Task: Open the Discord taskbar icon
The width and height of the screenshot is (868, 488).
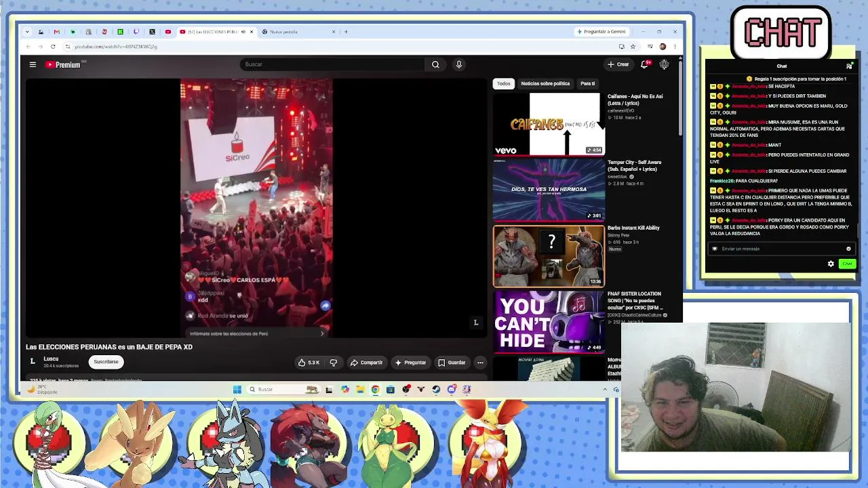Action: [452, 389]
